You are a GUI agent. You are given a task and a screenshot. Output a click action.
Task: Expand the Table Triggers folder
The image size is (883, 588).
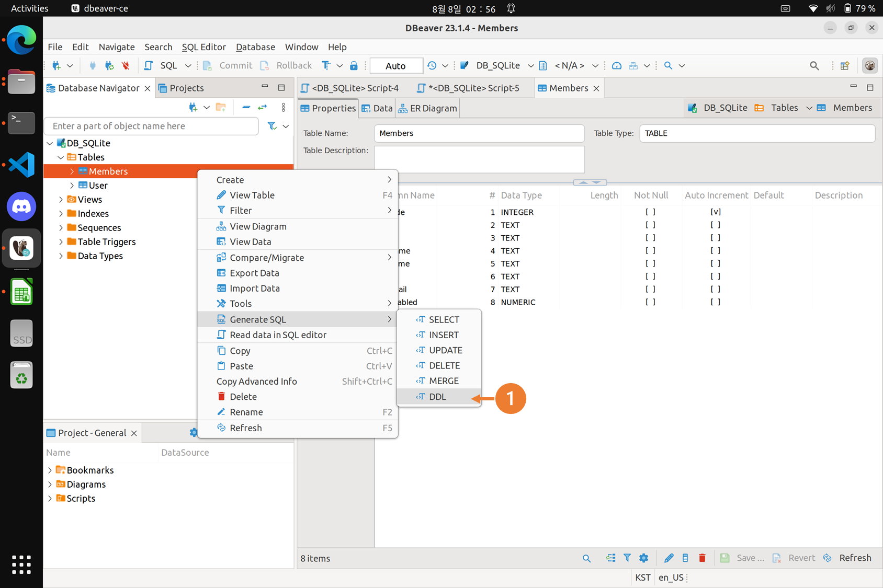tap(61, 241)
